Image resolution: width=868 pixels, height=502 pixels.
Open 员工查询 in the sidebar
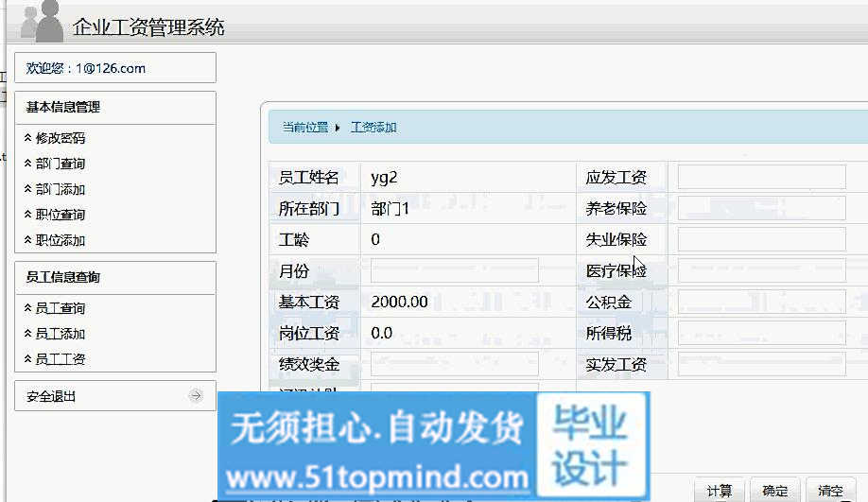click(61, 308)
